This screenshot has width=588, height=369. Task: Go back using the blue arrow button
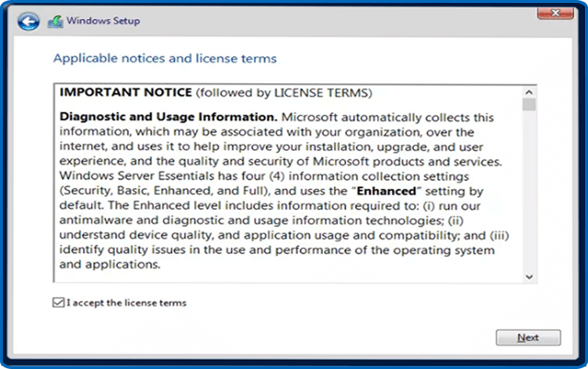tap(28, 21)
